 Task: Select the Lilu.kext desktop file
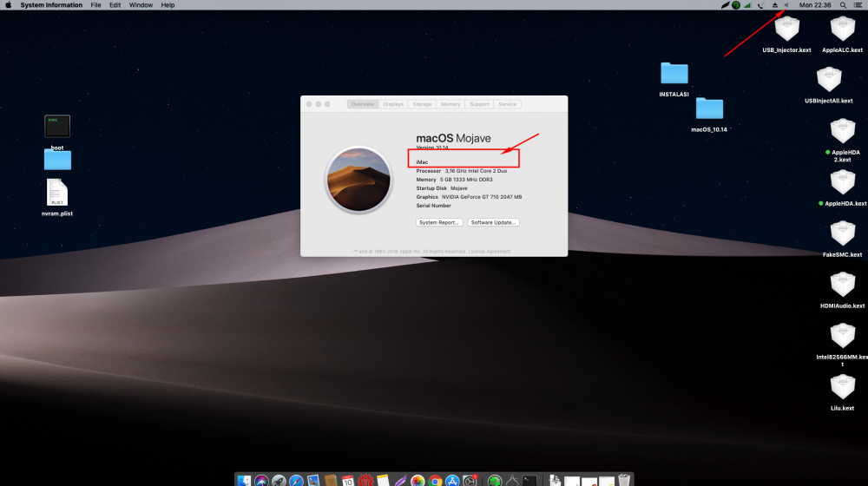[843, 392]
